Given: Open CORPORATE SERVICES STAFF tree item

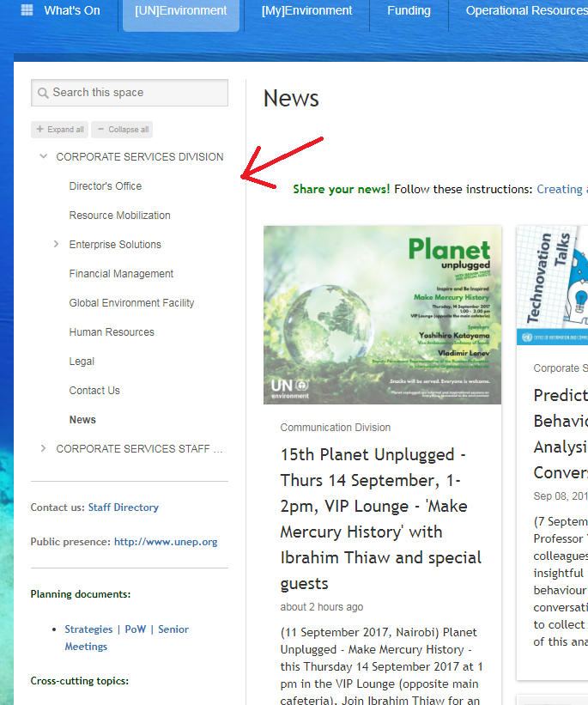Looking at the screenshot, I should (x=139, y=449).
